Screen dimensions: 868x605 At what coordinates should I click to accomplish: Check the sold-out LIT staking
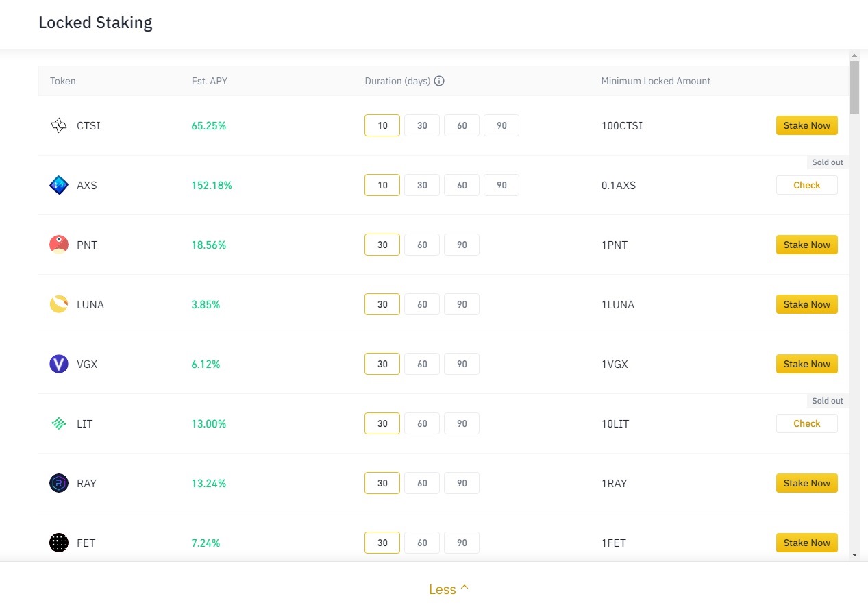[807, 423]
